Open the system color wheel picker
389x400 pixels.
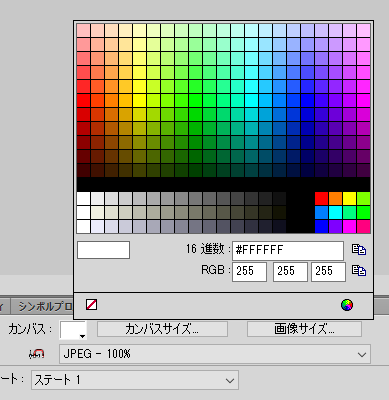coord(347,305)
